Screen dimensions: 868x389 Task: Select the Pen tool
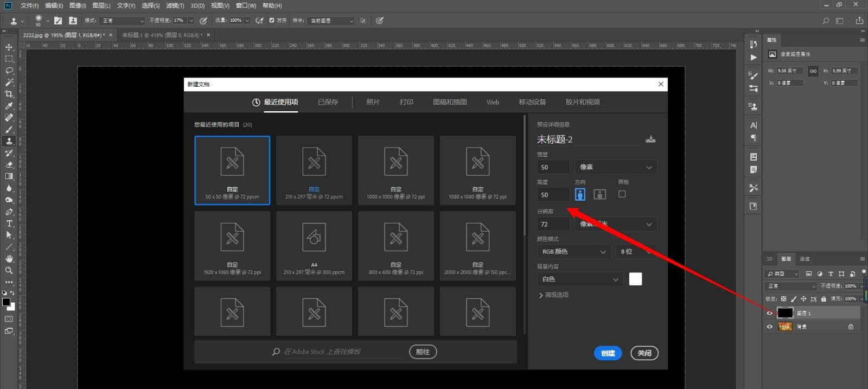click(x=9, y=212)
